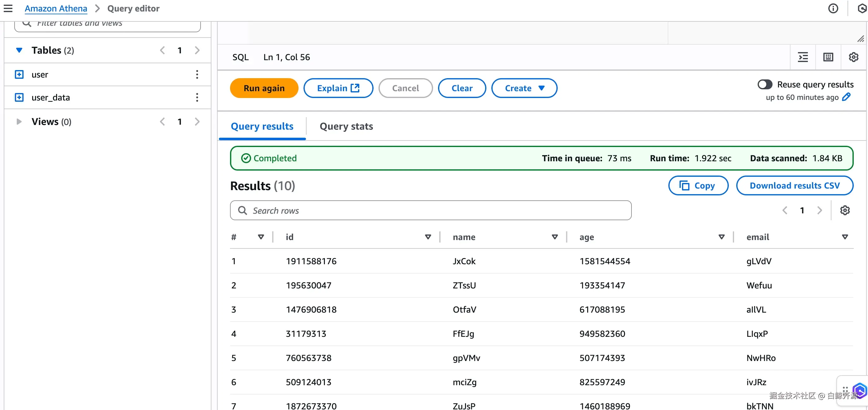Open actions menu for user table
This screenshot has width=868, height=410.
197,74
